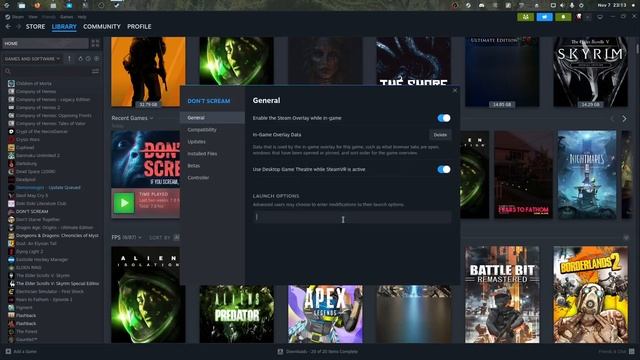Expand the Games and Software filter dropdown
Image resolution: width=640 pixels, height=360 pixels.
click(x=32, y=59)
